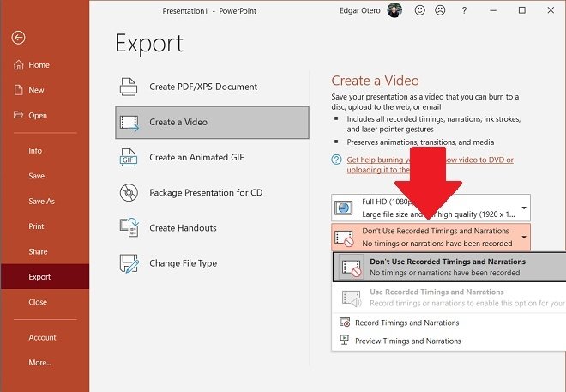Open the Share page in sidebar
The height and width of the screenshot is (392, 566).
(38, 252)
